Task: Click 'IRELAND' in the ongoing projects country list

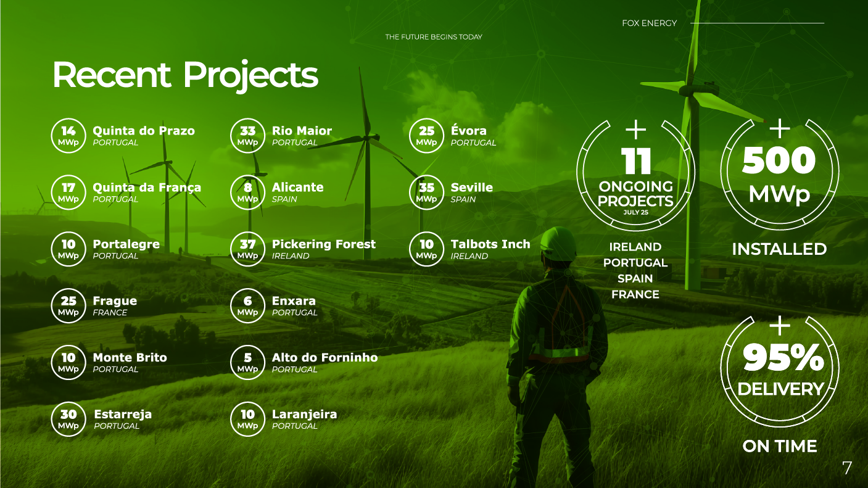Action: point(635,247)
